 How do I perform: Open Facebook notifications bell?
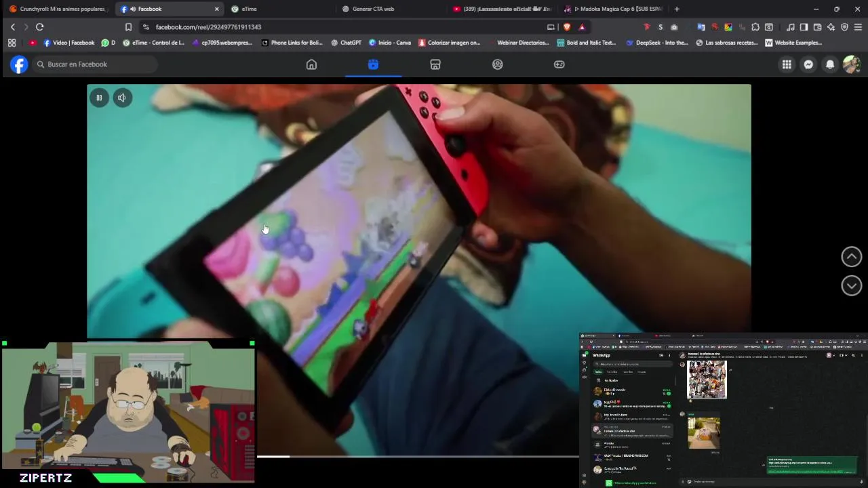point(830,64)
